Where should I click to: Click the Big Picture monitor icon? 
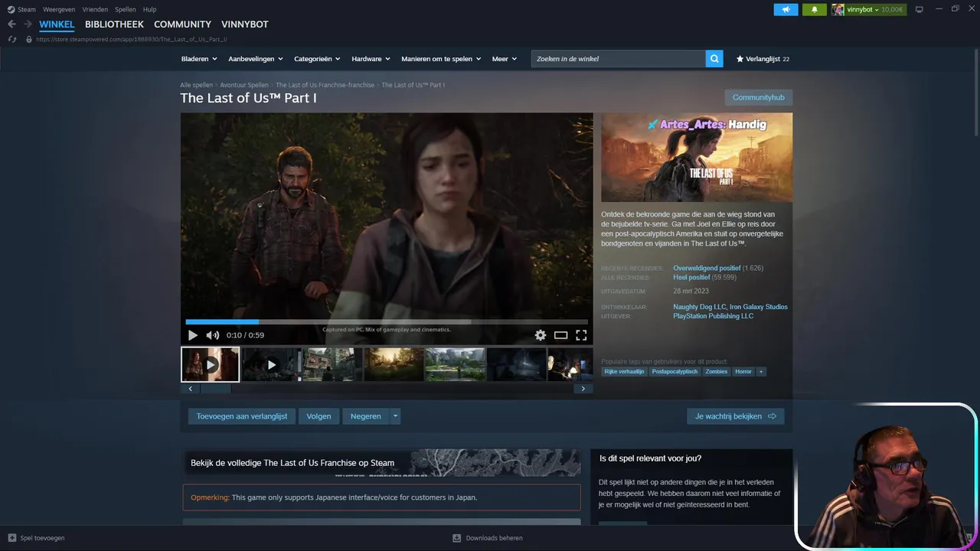coord(920,9)
